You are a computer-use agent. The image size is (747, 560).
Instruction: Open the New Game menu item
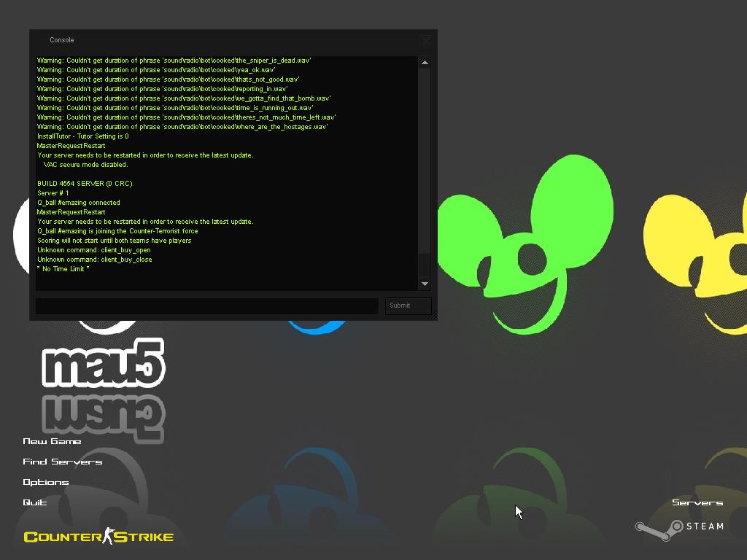pyautogui.click(x=52, y=441)
